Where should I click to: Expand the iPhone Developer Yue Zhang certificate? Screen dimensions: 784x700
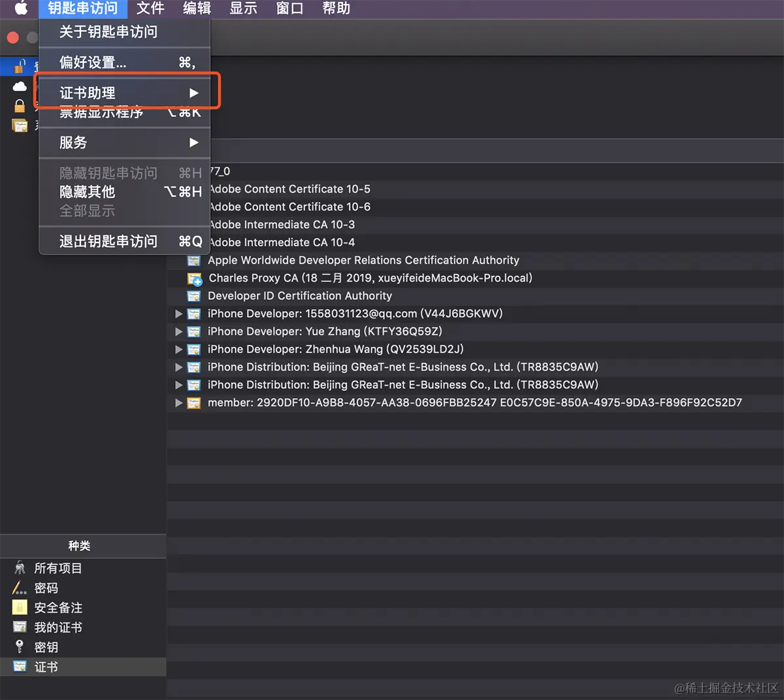pyautogui.click(x=178, y=331)
